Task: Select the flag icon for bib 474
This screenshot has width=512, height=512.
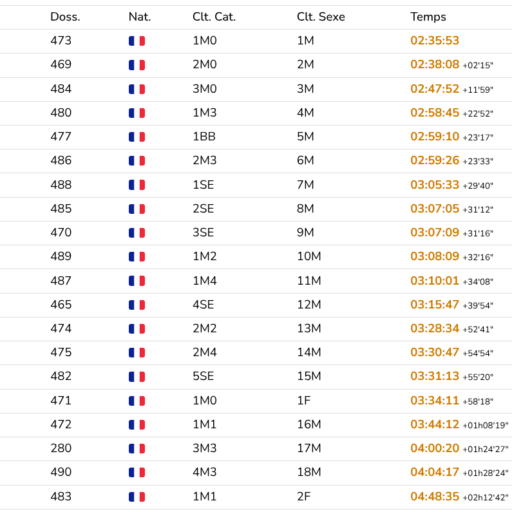Action: pyautogui.click(x=137, y=329)
